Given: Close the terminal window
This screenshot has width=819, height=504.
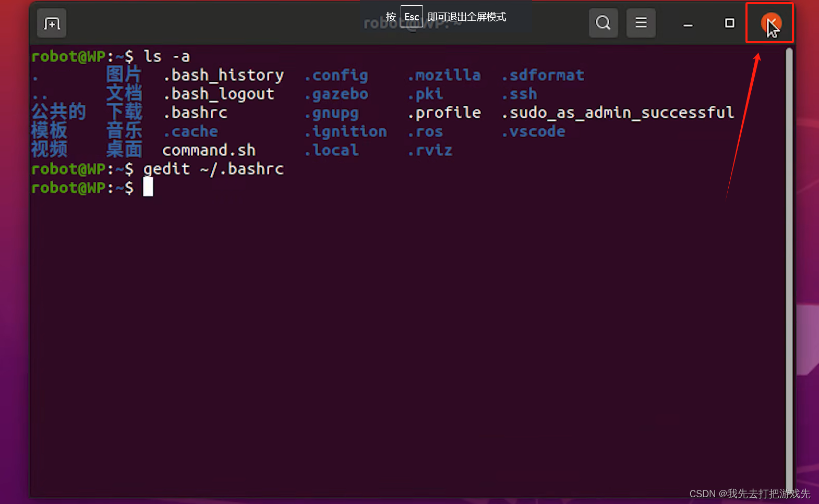Looking at the screenshot, I should coord(770,23).
